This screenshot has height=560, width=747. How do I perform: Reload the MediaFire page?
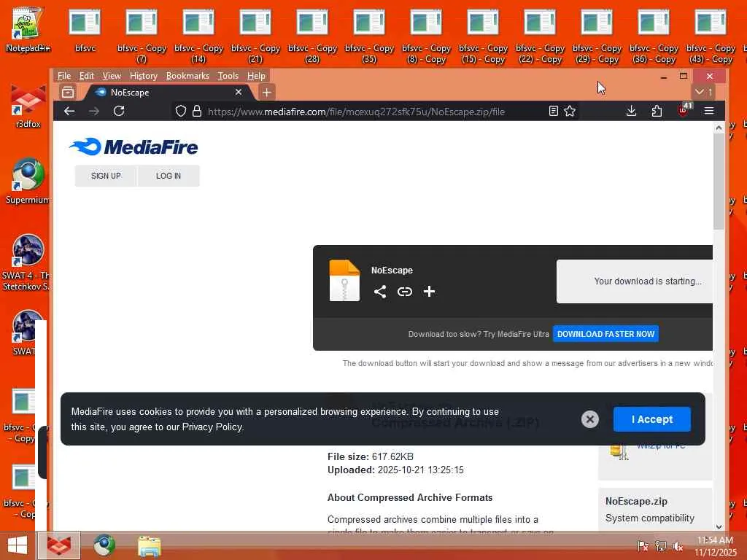tap(119, 112)
